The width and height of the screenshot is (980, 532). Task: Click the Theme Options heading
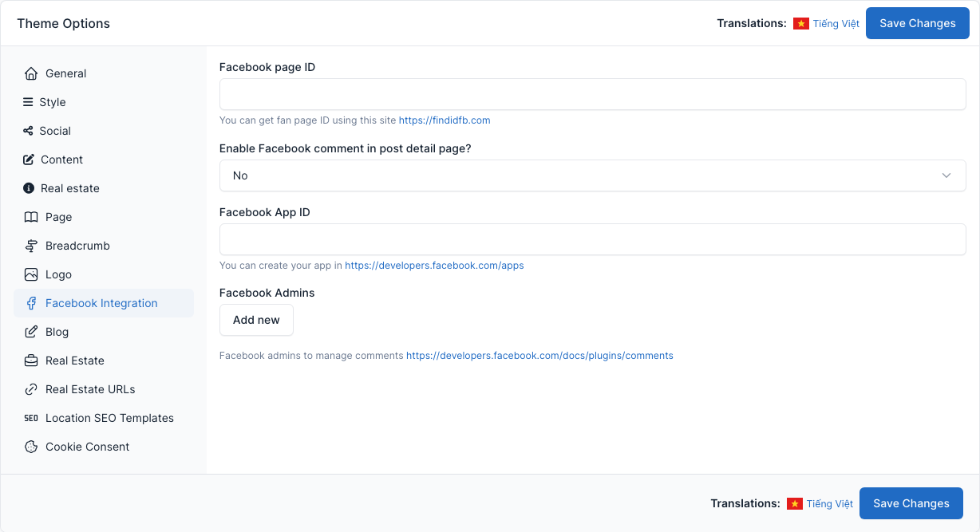pos(64,23)
